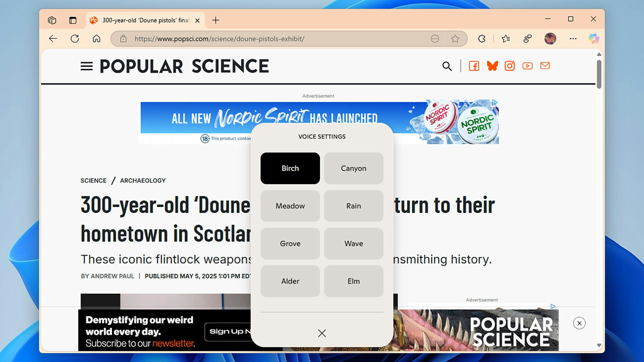Image resolution: width=644 pixels, height=362 pixels.
Task: Close the Voice Settings panel
Action: [322, 333]
